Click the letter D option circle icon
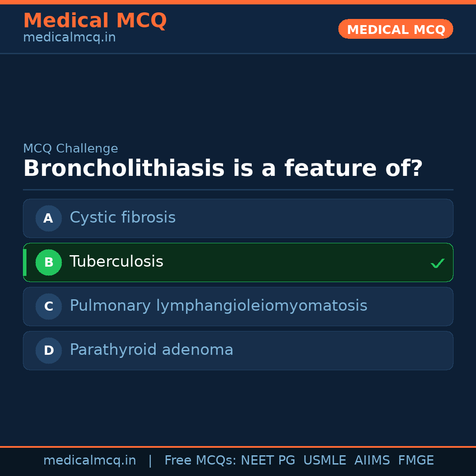Viewport: 476px width, 476px height. tap(48, 350)
